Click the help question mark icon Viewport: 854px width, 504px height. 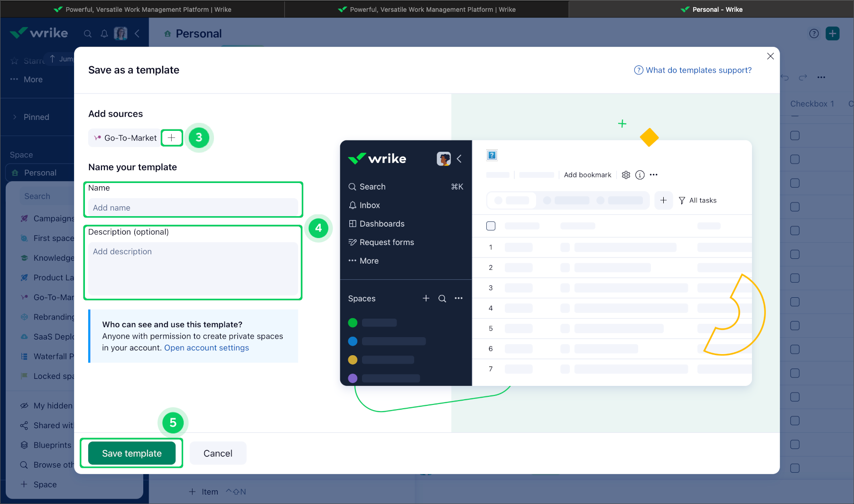coord(814,34)
